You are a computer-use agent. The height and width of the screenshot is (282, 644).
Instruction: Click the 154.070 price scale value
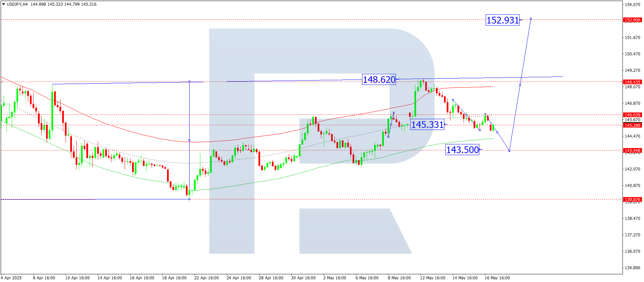pos(632,5)
